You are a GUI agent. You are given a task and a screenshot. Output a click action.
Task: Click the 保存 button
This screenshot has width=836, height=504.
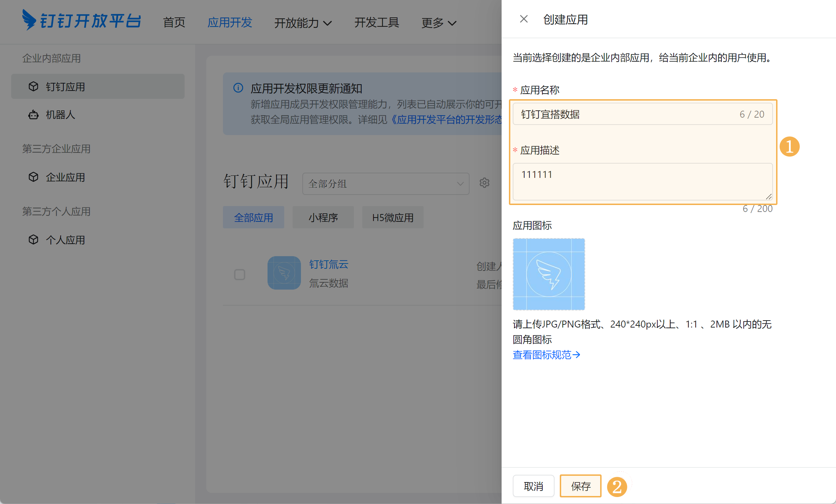pyautogui.click(x=580, y=486)
